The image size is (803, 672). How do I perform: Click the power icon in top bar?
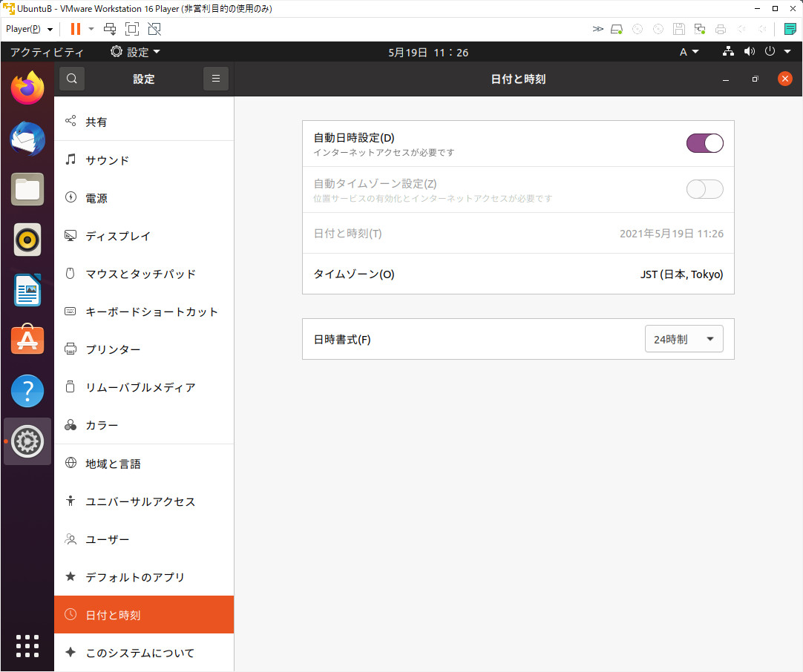click(x=770, y=52)
